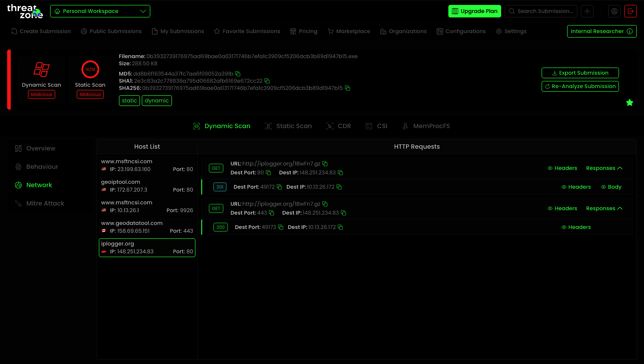Open the Personal Workspace dropdown
644x364 pixels.
(x=100, y=11)
